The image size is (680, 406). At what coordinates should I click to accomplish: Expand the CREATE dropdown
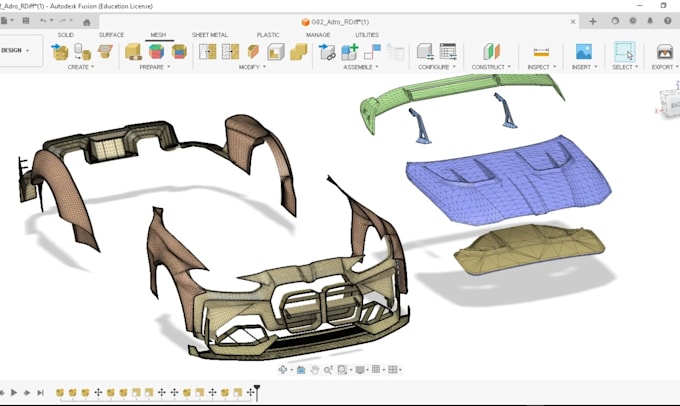point(81,67)
